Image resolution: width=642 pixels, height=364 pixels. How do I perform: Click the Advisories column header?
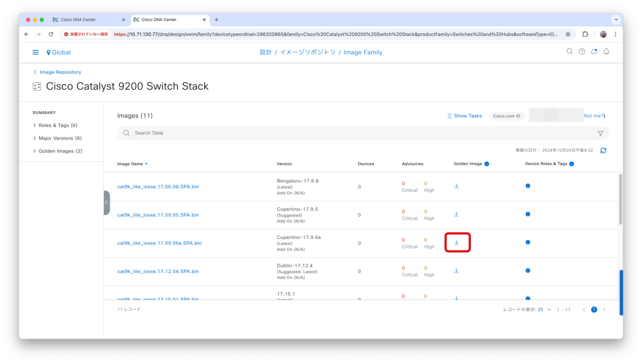[x=412, y=164]
